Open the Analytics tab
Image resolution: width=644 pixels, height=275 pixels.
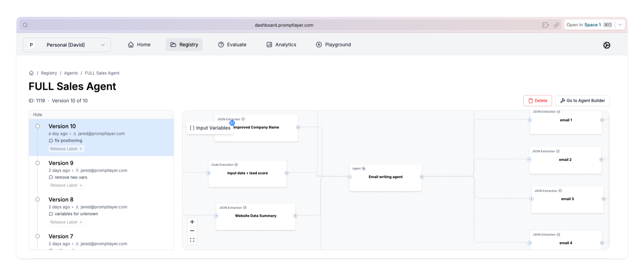281,45
